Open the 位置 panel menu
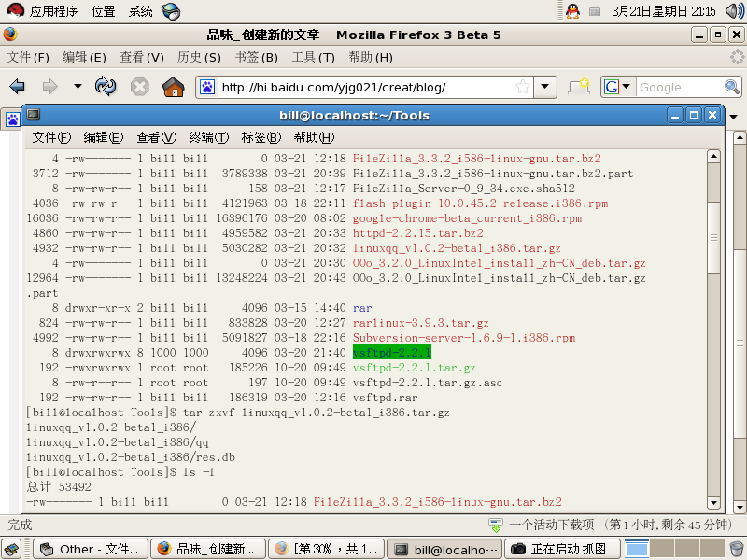The width and height of the screenshot is (747, 560). (104, 11)
